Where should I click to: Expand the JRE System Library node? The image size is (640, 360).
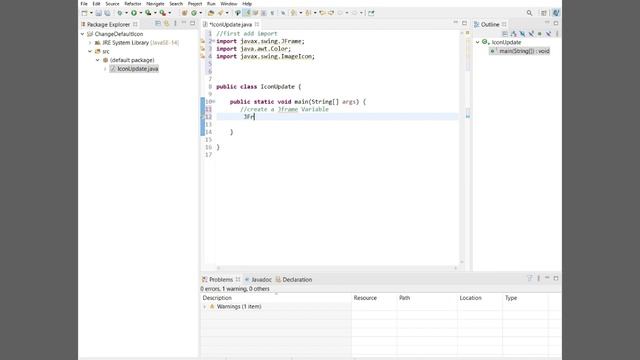(x=90, y=43)
